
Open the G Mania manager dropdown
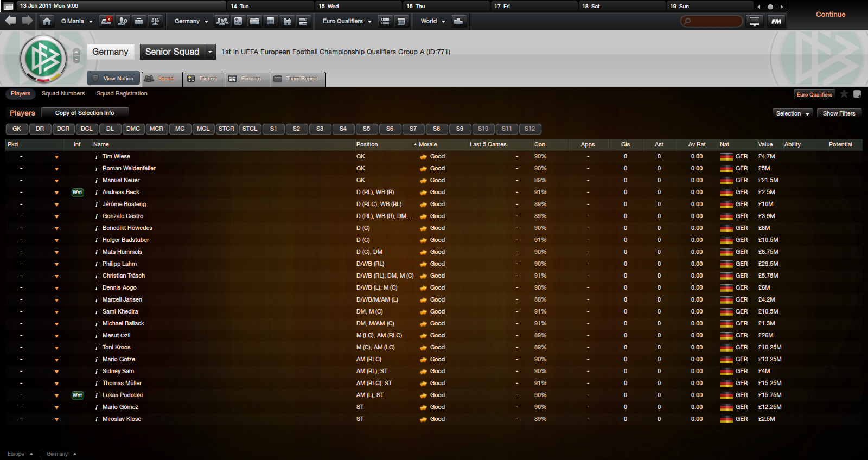[76, 21]
